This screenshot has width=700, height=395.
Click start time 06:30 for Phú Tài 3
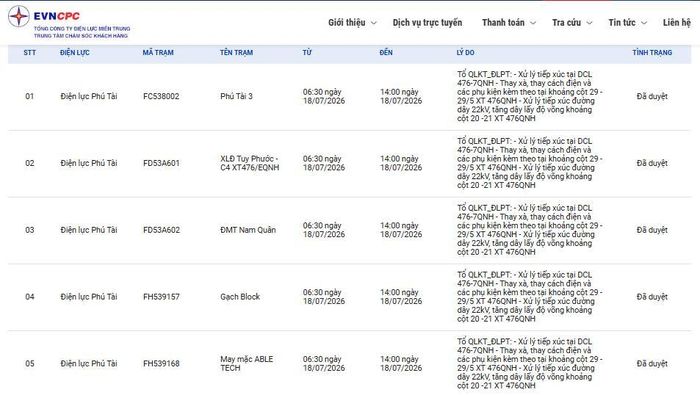pyautogui.click(x=324, y=96)
